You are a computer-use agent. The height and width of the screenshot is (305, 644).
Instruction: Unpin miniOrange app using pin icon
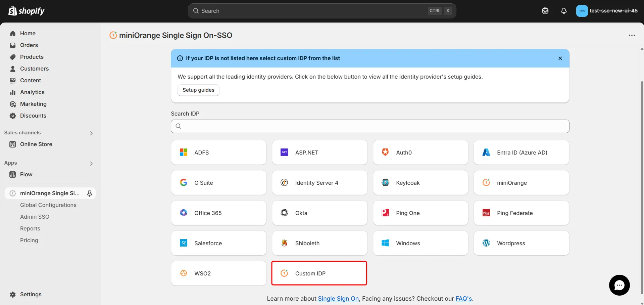(x=90, y=193)
